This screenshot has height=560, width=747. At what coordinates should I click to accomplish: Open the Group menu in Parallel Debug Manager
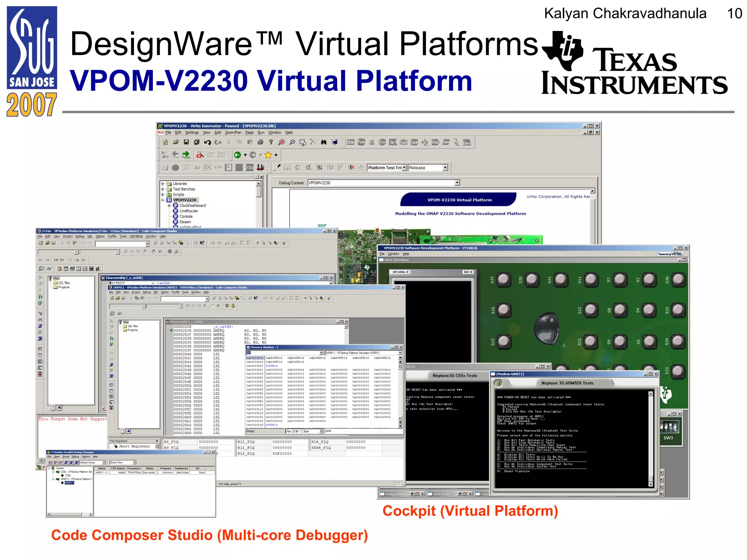66,457
